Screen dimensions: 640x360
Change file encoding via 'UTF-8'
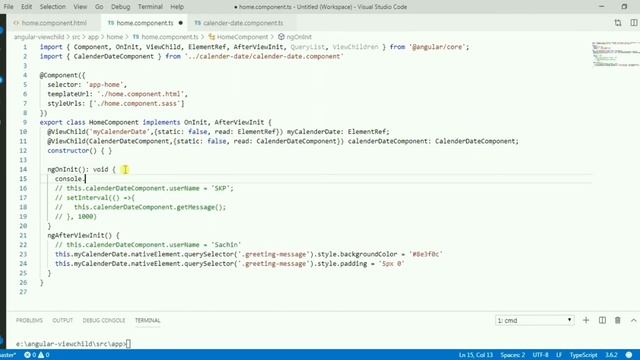[x=540, y=355]
